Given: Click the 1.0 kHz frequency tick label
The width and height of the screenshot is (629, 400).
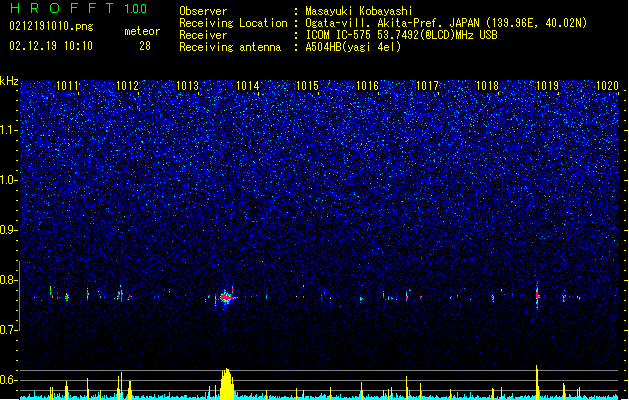Looking at the screenshot, I should click(x=9, y=180).
